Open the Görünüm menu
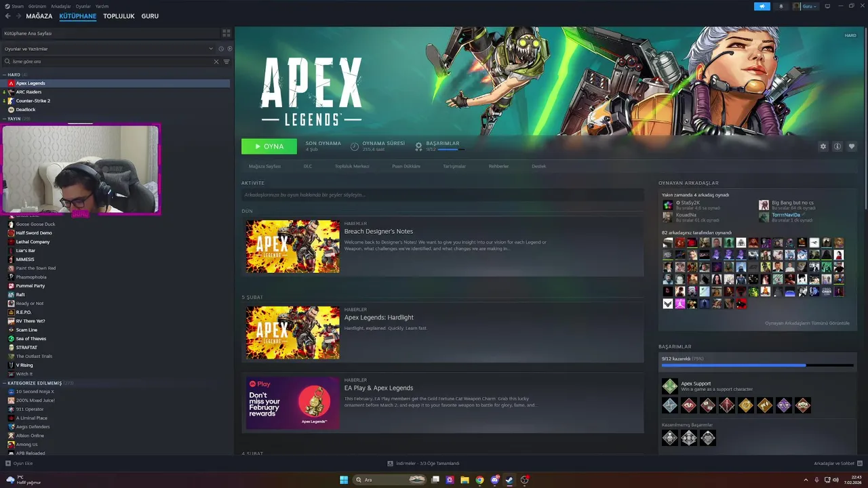 pos(38,6)
